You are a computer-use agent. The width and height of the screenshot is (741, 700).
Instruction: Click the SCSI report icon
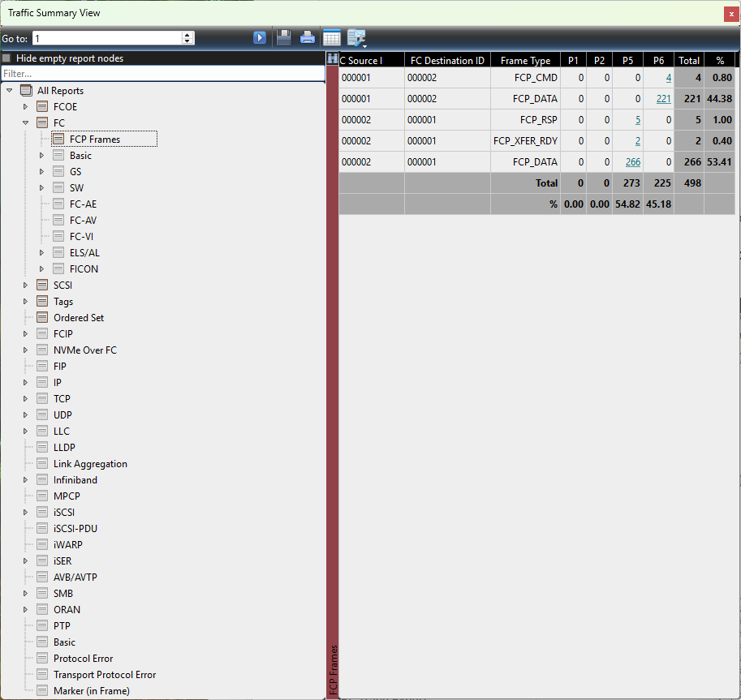pos(42,286)
